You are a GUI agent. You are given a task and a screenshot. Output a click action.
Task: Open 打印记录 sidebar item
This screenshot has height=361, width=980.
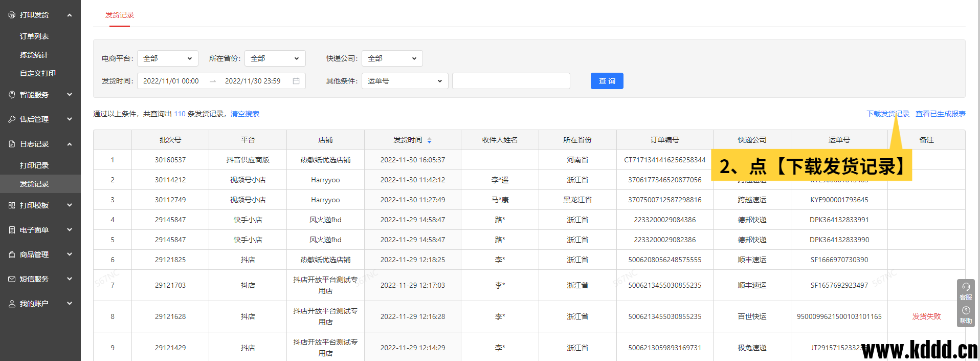tap(34, 165)
